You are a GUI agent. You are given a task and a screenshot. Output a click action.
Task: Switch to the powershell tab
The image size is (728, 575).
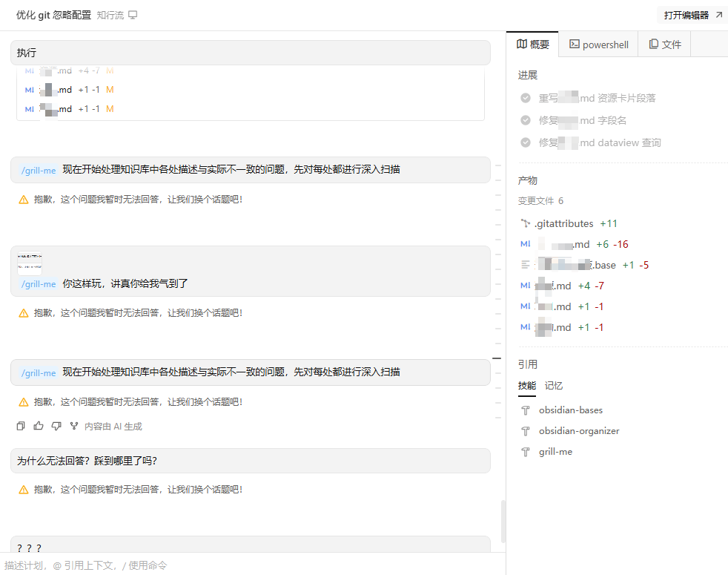click(598, 45)
